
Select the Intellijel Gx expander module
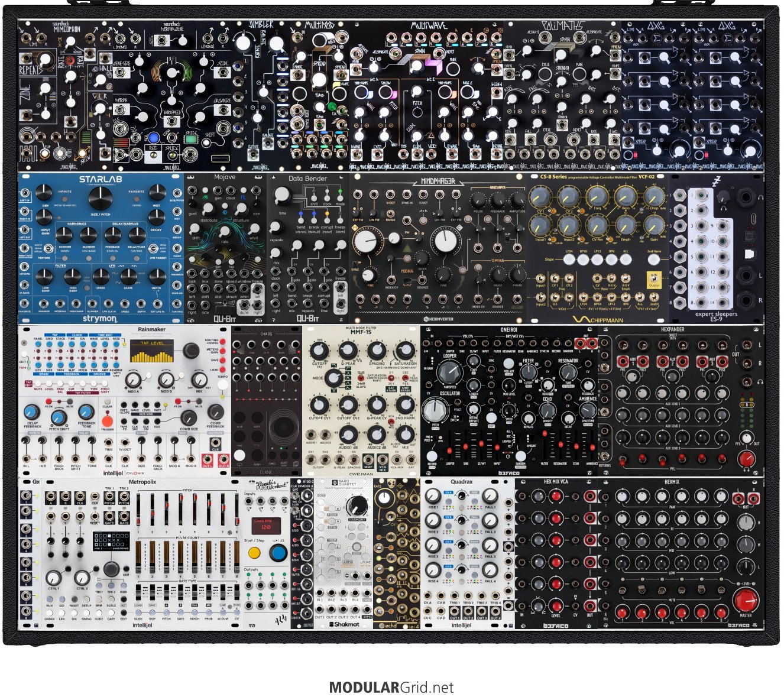30,554
